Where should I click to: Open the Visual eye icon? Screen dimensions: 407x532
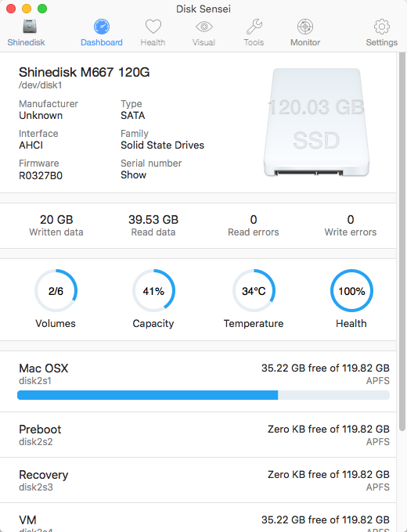pyautogui.click(x=203, y=27)
